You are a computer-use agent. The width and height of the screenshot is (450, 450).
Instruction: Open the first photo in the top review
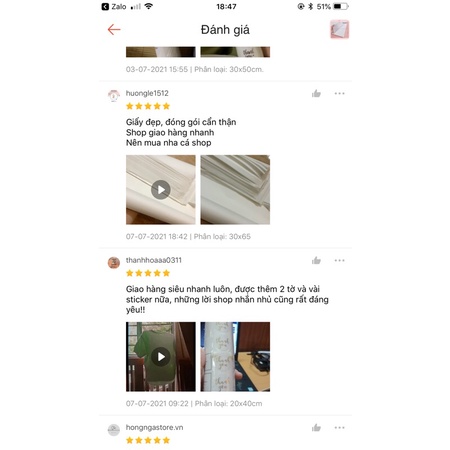tap(161, 52)
